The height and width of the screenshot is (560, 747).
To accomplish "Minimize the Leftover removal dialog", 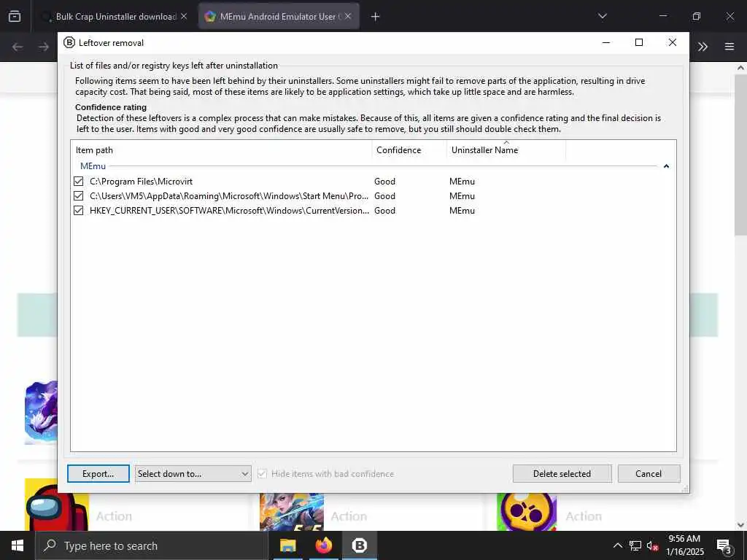I will point(606,42).
